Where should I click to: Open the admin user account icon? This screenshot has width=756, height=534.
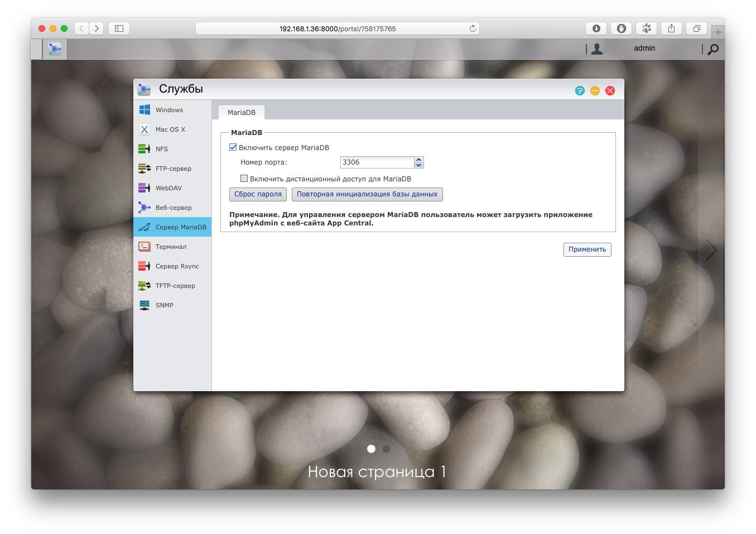tap(597, 49)
